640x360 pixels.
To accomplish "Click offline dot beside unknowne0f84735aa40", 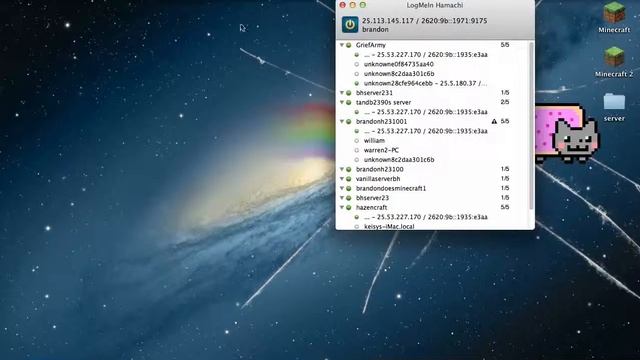I will coord(357,64).
